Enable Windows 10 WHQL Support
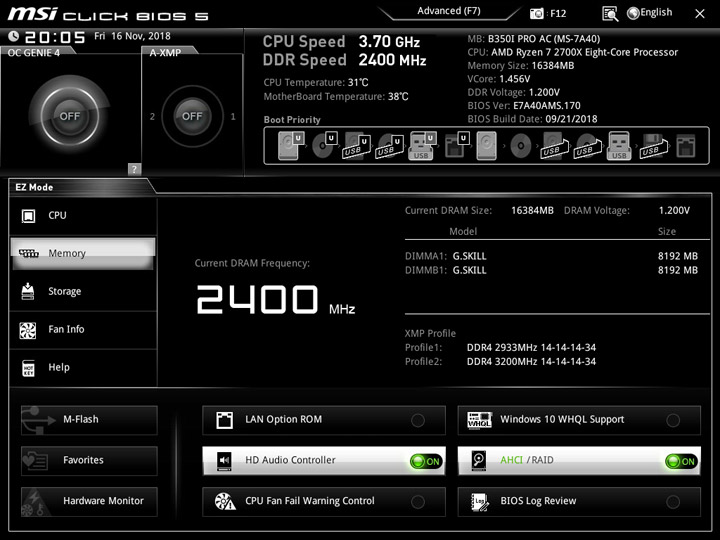 [579, 420]
